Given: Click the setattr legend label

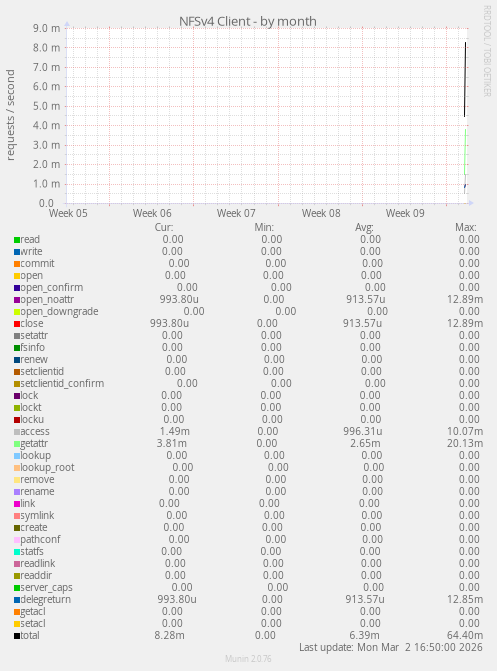Looking at the screenshot, I should point(34,336).
